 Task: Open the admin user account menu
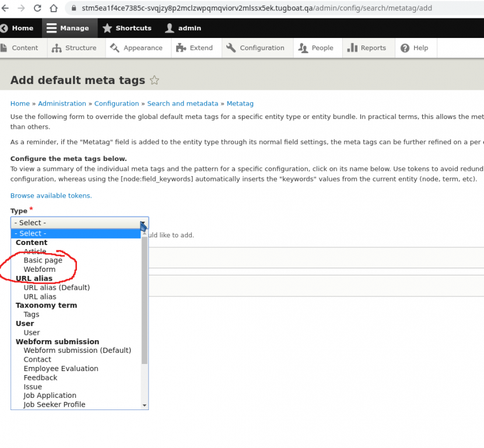click(x=183, y=28)
